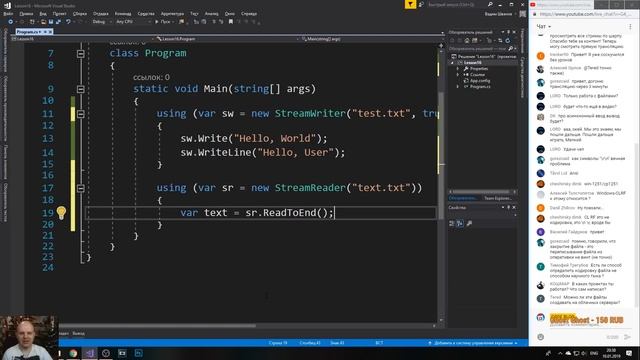The image size is (640, 360).
Task: Expand the Properties tree node
Action: click(458, 69)
